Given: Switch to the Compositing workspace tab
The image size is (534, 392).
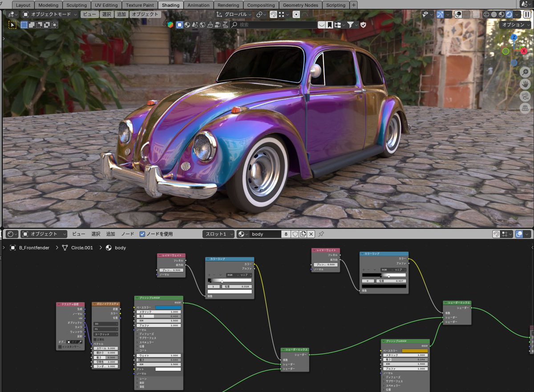Looking at the screenshot, I should 261,5.
